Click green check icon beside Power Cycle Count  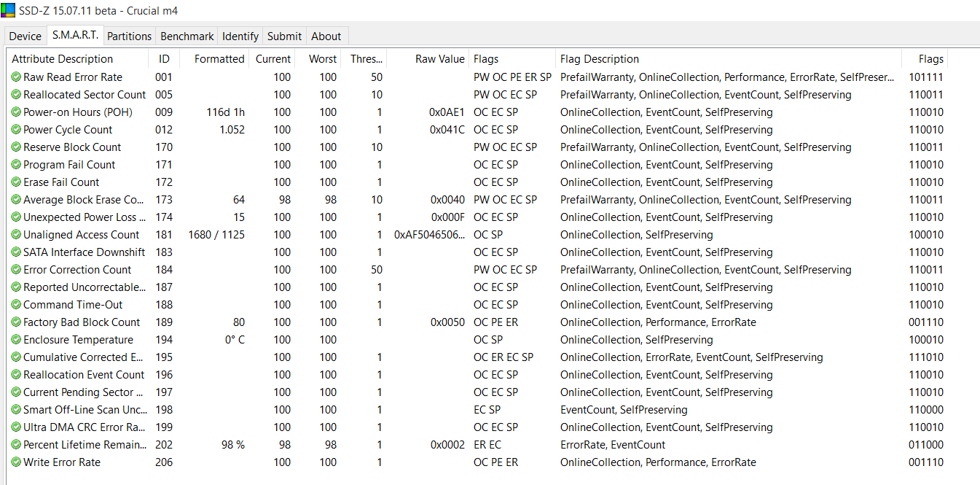tap(16, 130)
